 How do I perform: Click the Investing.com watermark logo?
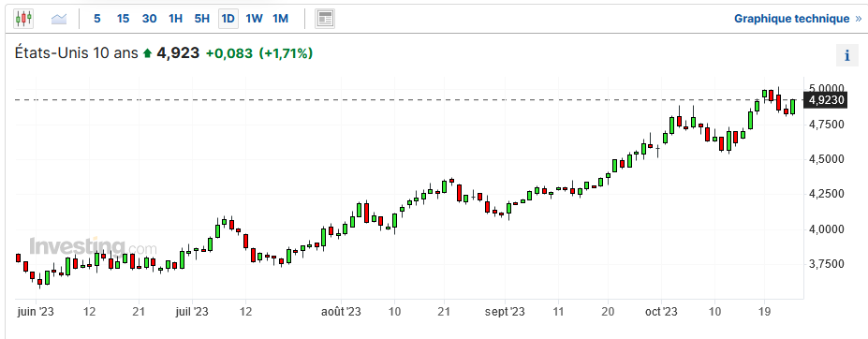[x=93, y=246]
